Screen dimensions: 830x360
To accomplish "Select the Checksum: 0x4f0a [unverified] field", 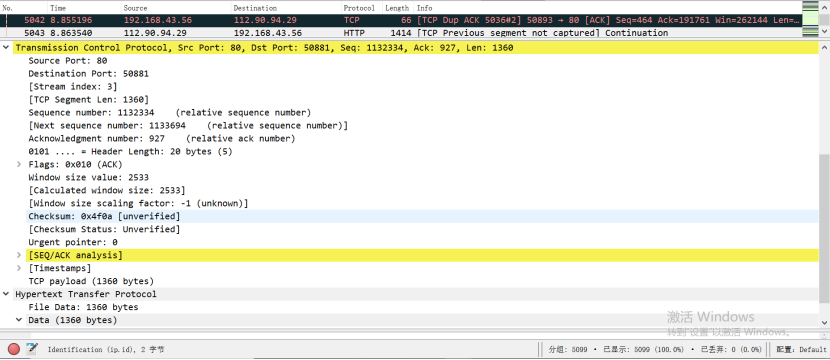I will click(x=104, y=217).
